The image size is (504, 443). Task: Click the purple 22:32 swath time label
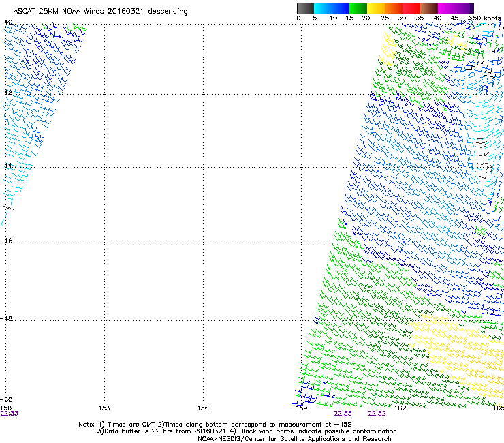tap(377, 414)
